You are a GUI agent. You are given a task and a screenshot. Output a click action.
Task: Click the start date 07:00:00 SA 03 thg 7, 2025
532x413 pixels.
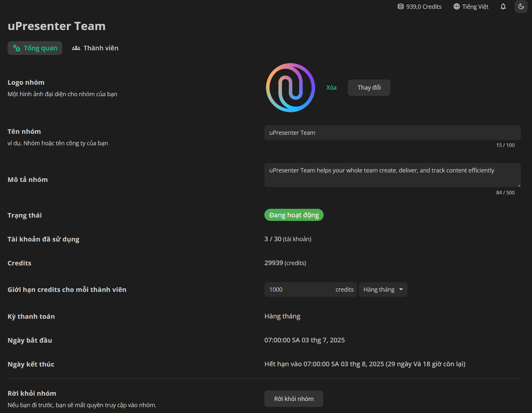point(305,340)
